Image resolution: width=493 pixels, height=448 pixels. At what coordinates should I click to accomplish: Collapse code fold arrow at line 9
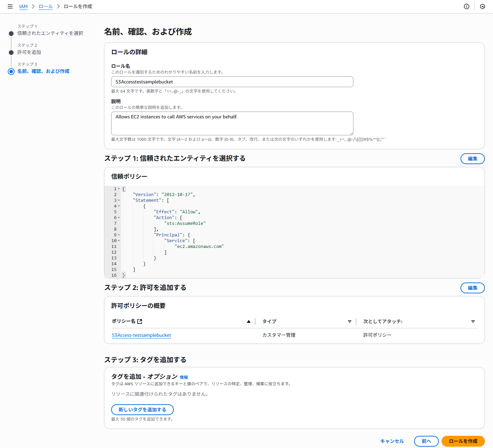coord(119,235)
